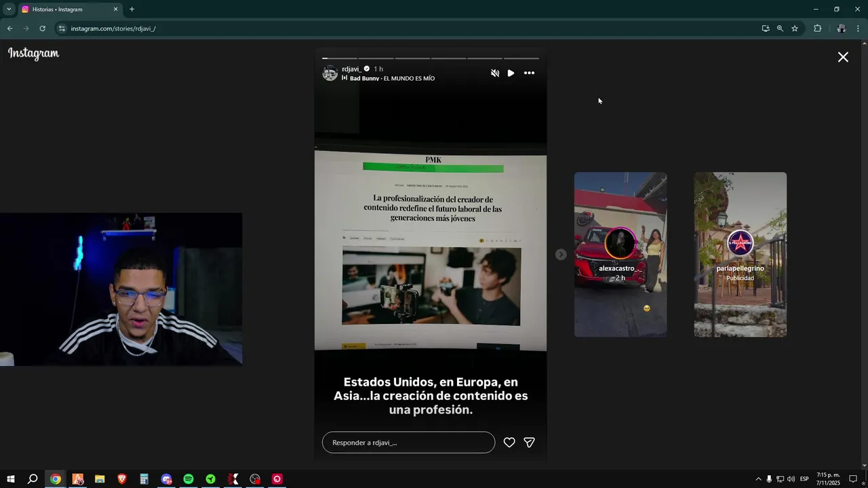Open Bad Bunny - EL MUNDO ES MÍO music label
Screen dimensions: 868x488
pos(389,79)
